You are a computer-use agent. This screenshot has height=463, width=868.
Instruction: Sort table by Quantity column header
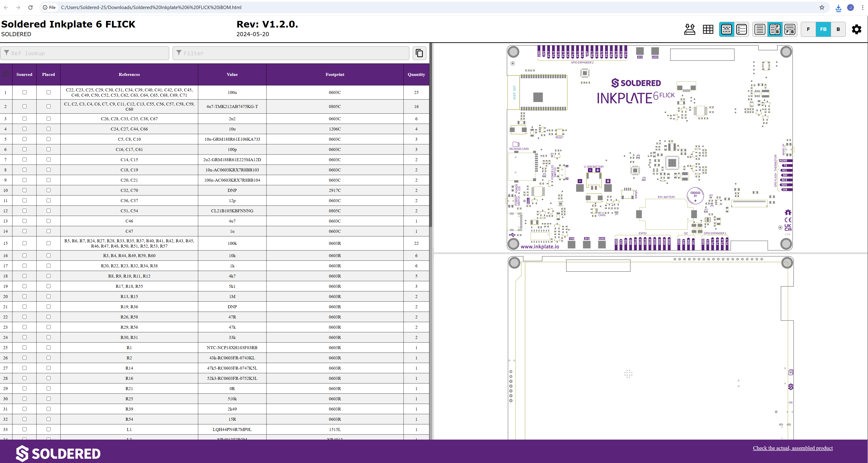pos(416,75)
